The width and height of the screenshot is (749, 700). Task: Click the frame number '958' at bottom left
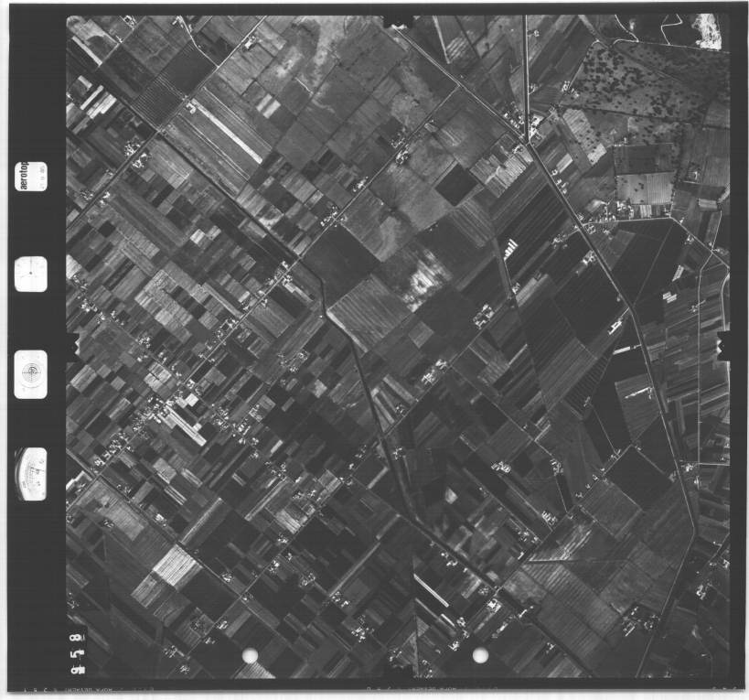(x=77, y=652)
